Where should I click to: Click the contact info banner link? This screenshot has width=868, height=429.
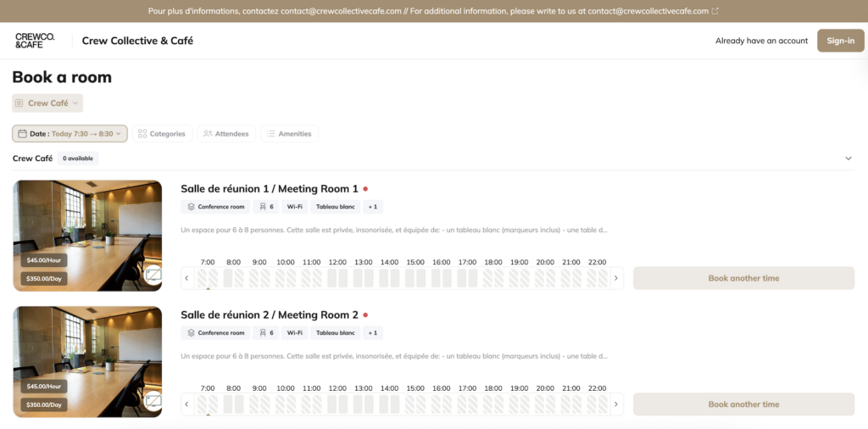click(433, 11)
